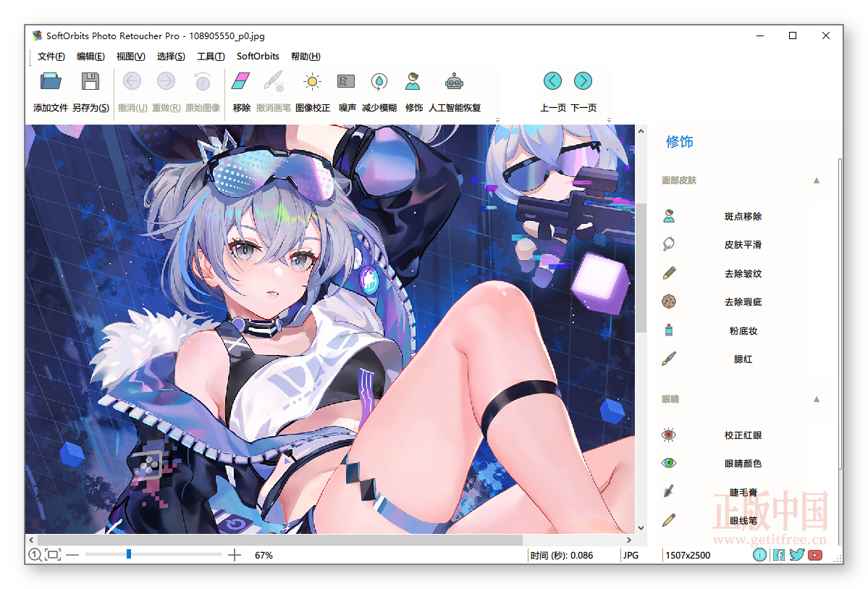Click the info icon in status bar
The width and height of the screenshot is (868, 589).
click(759, 555)
